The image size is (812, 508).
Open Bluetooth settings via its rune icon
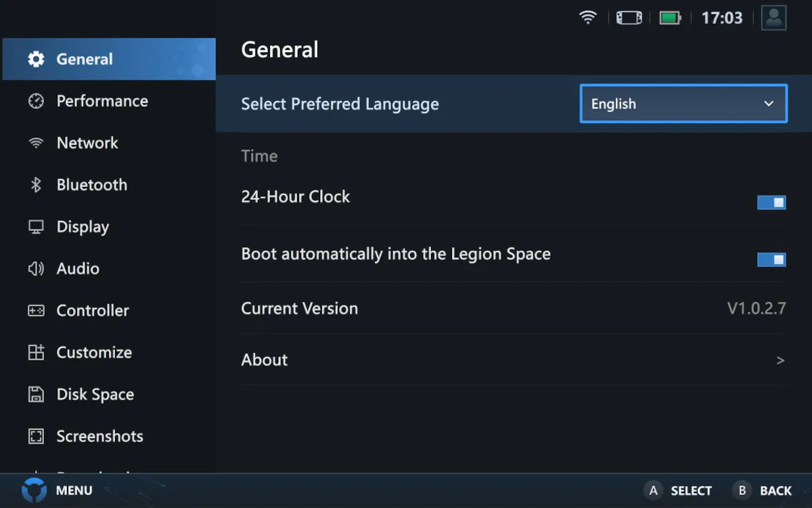point(36,185)
